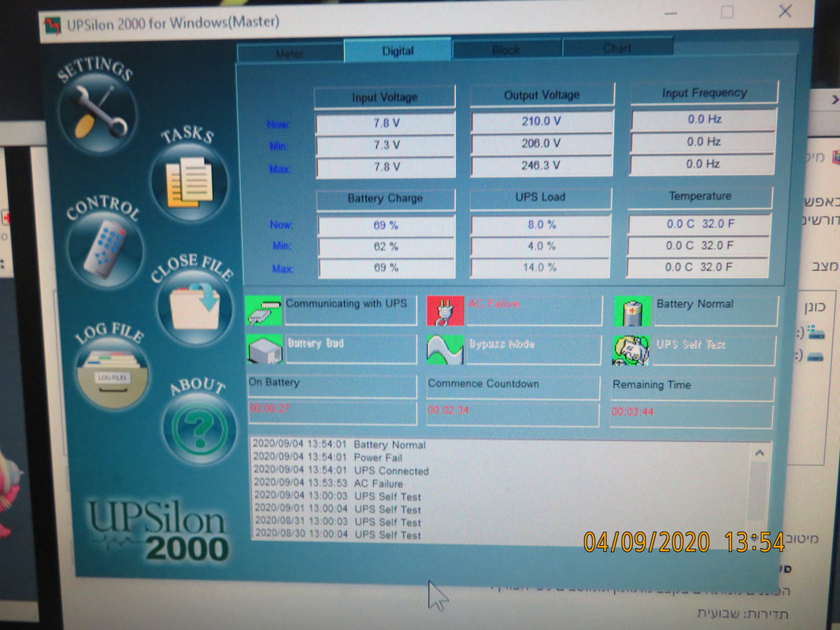The width and height of the screenshot is (840, 630).
Task: Select the Power Fail log entry
Action: [x=327, y=458]
